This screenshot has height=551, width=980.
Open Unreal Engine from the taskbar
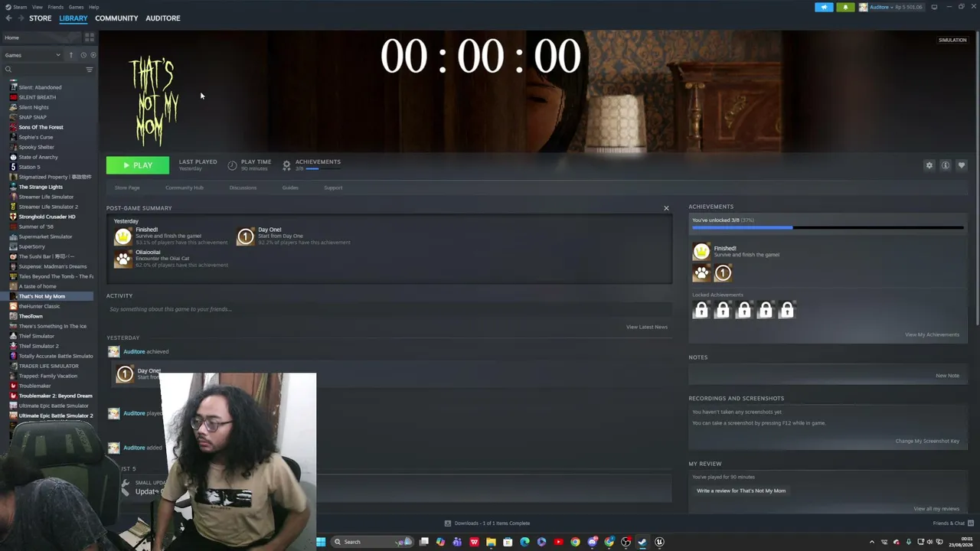(659, 542)
